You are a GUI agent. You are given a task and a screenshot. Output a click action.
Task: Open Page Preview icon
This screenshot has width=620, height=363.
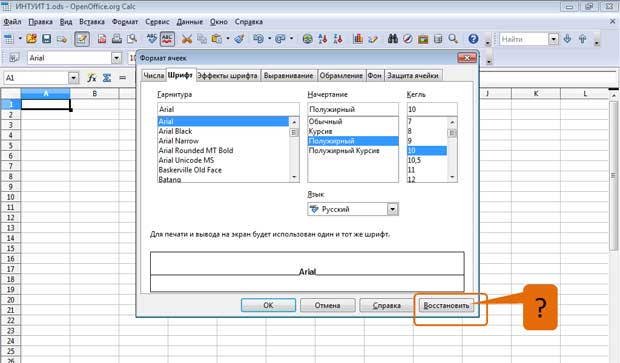[x=132, y=39]
